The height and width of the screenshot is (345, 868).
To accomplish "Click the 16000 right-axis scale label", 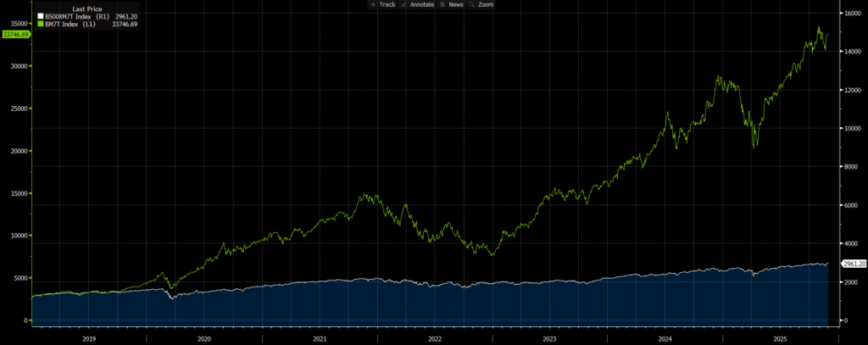I will coord(851,14).
